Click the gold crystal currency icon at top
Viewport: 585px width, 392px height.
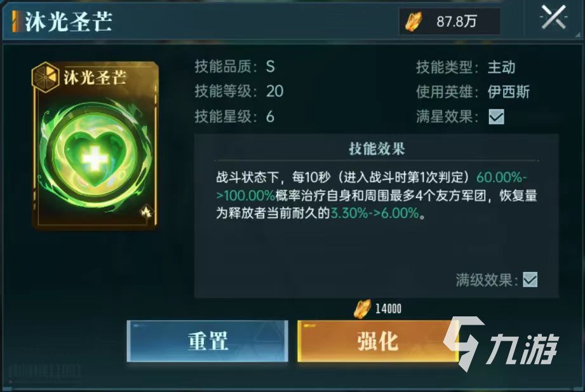tap(414, 22)
